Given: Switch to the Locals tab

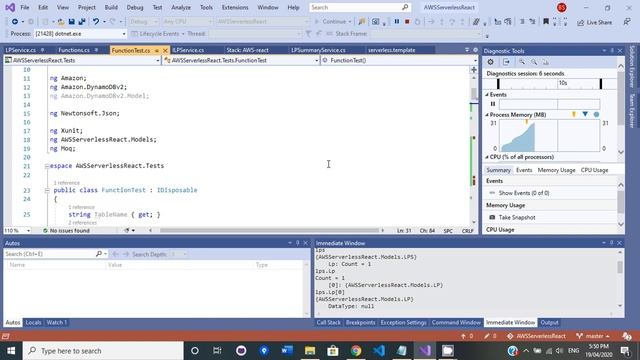Looking at the screenshot, I should pos(33,322).
